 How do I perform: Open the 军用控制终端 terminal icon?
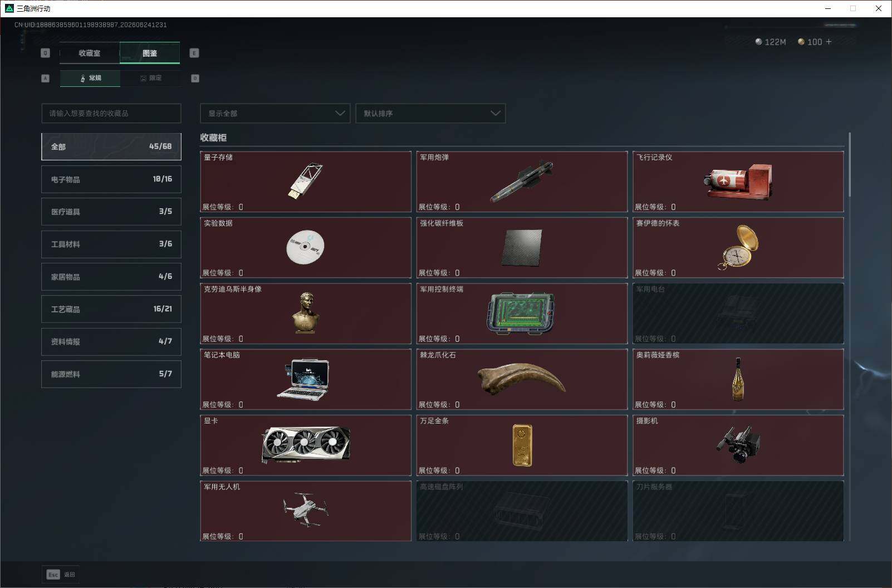click(521, 313)
